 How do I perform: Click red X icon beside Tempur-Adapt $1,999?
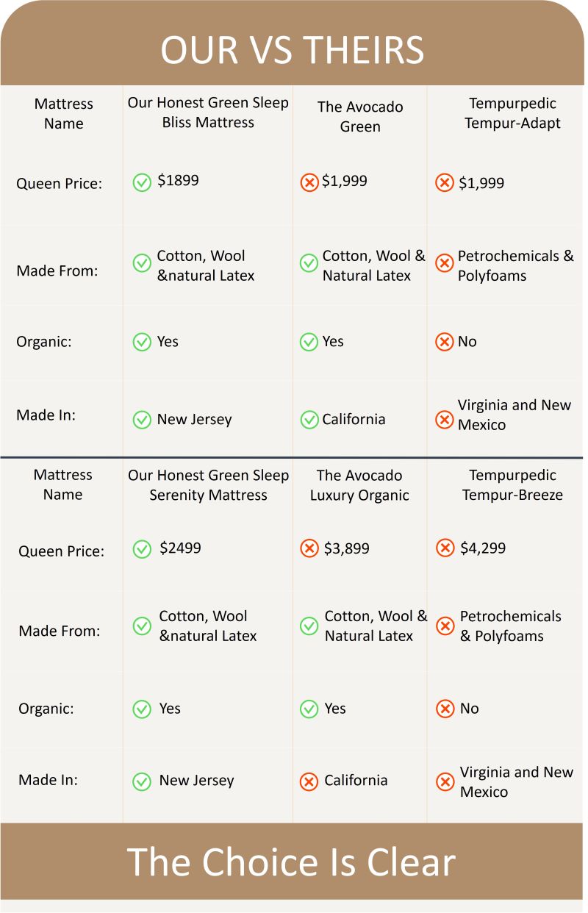[445, 182]
